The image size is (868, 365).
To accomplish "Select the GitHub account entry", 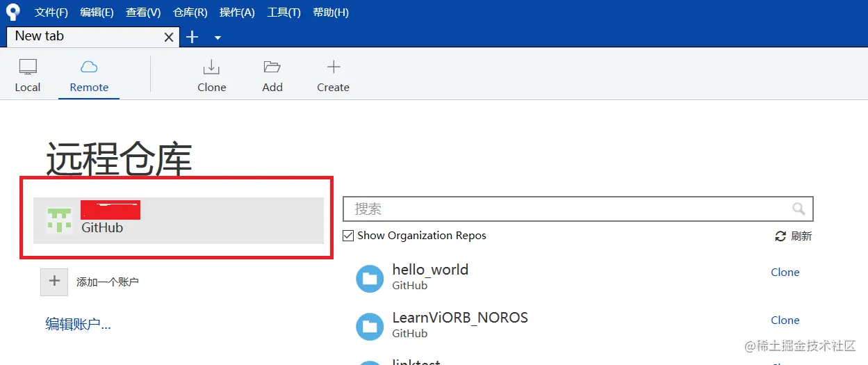I will (x=179, y=220).
